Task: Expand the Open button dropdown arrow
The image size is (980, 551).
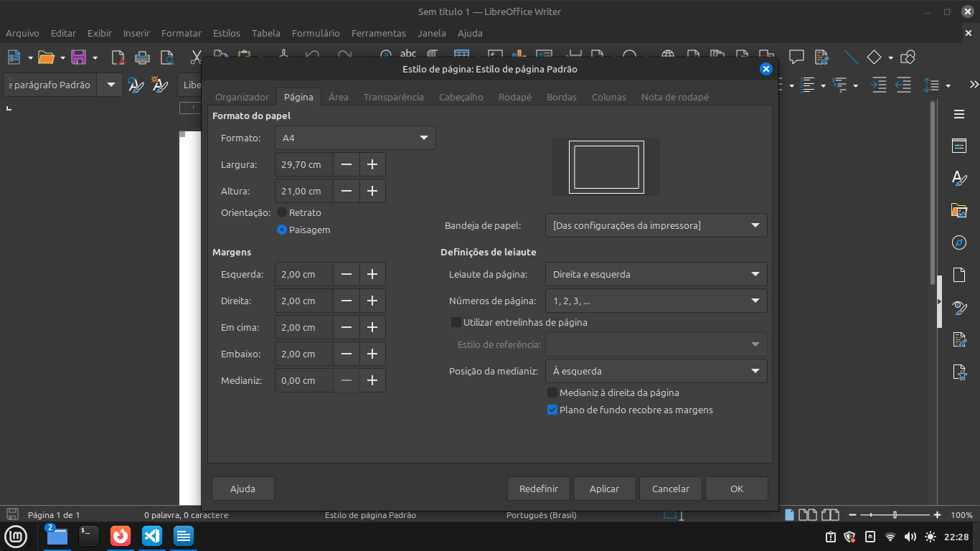Action: pos(62,58)
